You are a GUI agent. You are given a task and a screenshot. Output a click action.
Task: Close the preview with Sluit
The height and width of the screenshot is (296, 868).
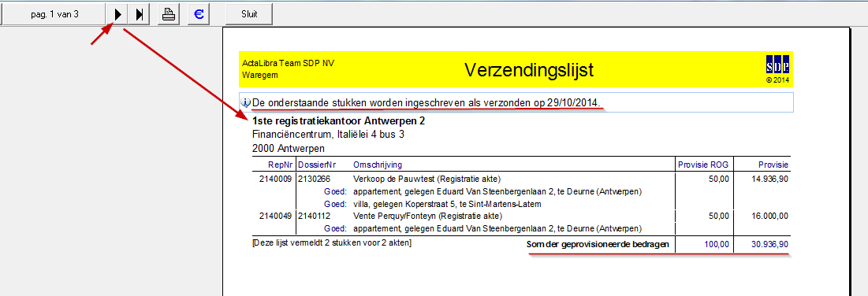tap(250, 14)
